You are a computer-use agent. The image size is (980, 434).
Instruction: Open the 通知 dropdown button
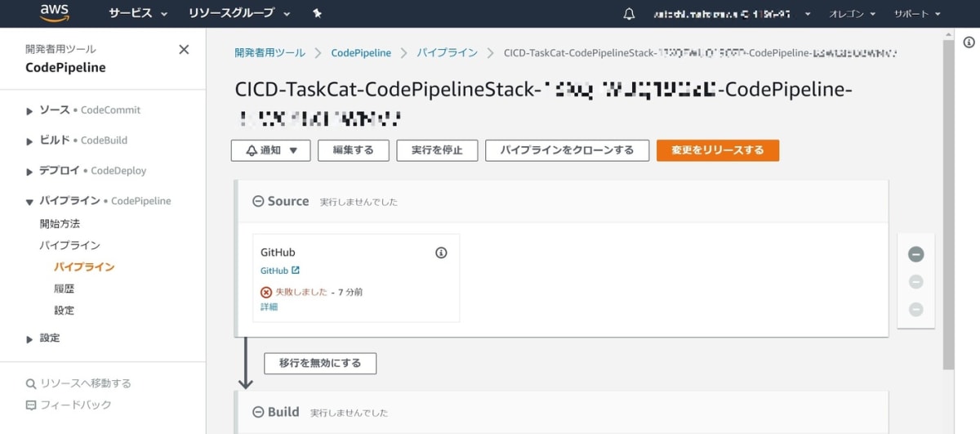pyautogui.click(x=270, y=150)
